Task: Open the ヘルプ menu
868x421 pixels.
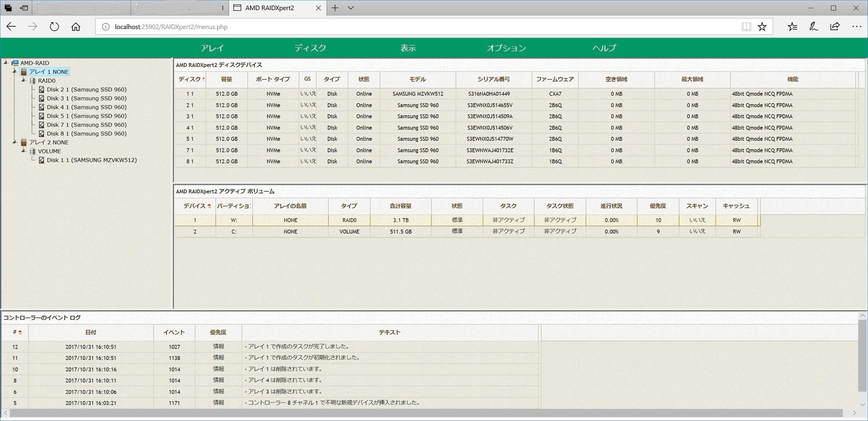Action: 604,48
